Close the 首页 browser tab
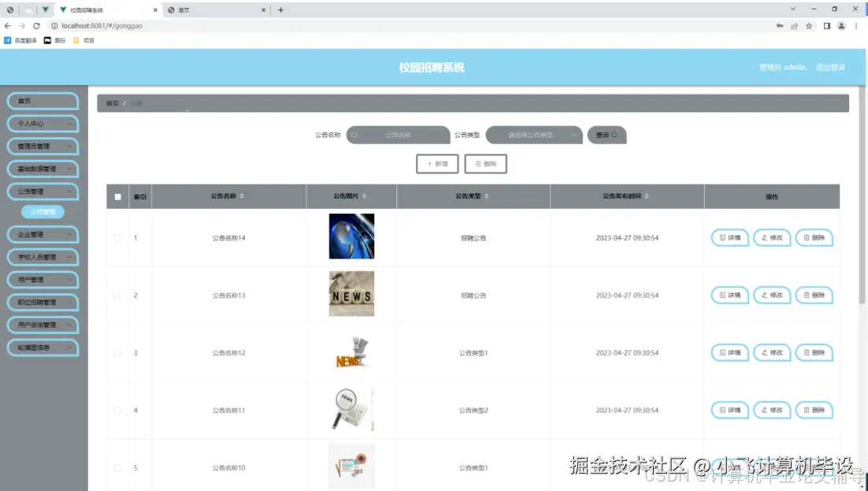 [263, 10]
